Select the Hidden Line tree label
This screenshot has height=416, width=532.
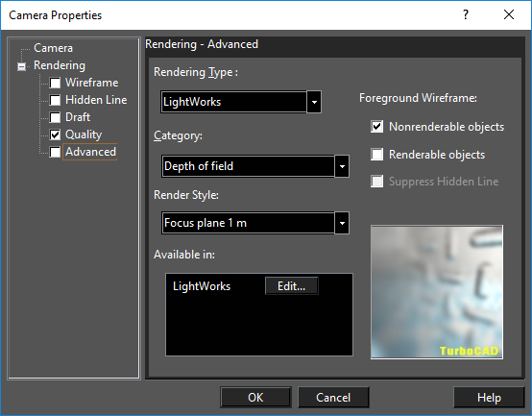pos(96,100)
